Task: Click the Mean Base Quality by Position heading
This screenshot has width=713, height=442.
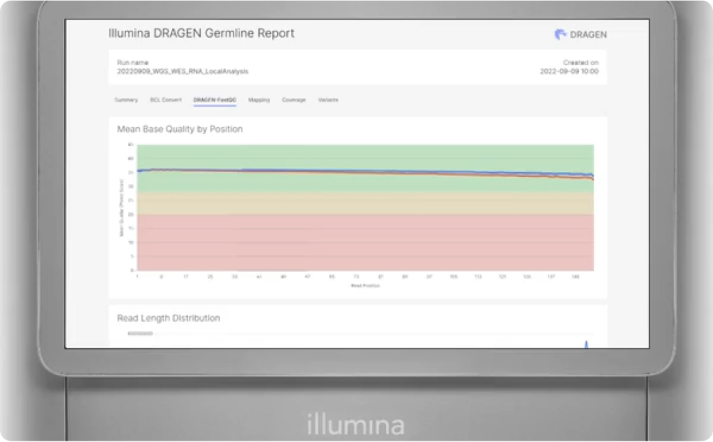Action: point(180,129)
